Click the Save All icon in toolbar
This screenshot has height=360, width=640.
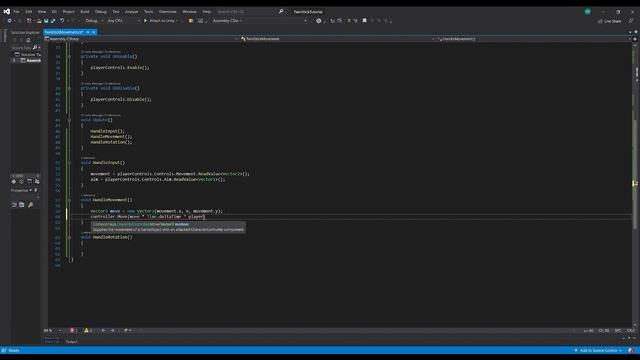click(53, 20)
